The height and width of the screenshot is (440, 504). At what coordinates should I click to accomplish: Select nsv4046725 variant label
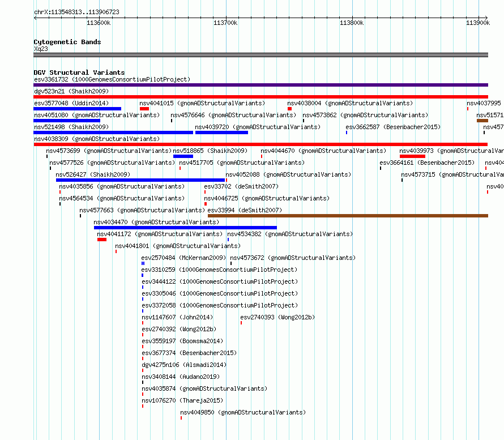pos(267,198)
